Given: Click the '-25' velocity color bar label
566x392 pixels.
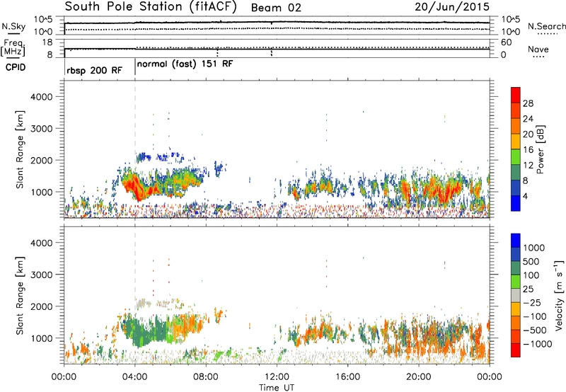Looking at the screenshot, I should (x=531, y=303).
